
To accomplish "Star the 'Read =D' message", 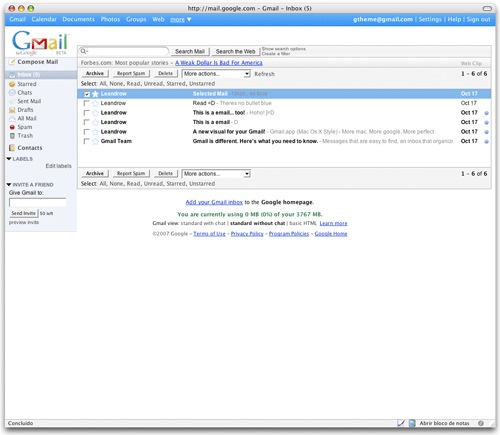I will [x=95, y=103].
